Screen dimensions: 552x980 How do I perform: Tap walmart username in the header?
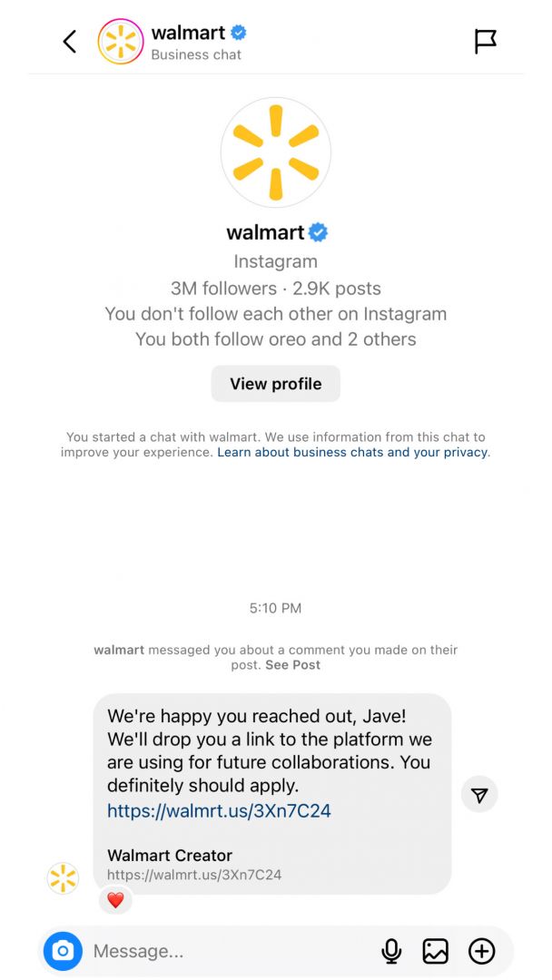pos(188,33)
